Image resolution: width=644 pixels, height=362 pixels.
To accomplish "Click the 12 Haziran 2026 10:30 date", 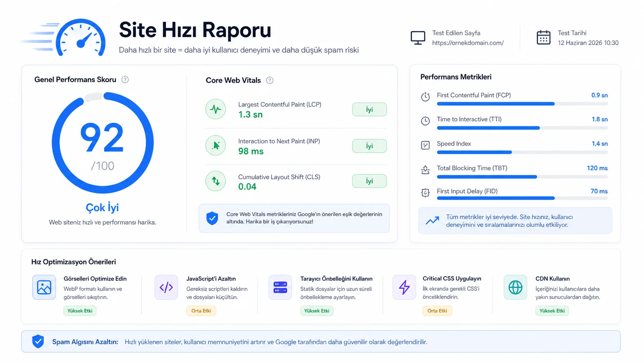I will coord(588,43).
